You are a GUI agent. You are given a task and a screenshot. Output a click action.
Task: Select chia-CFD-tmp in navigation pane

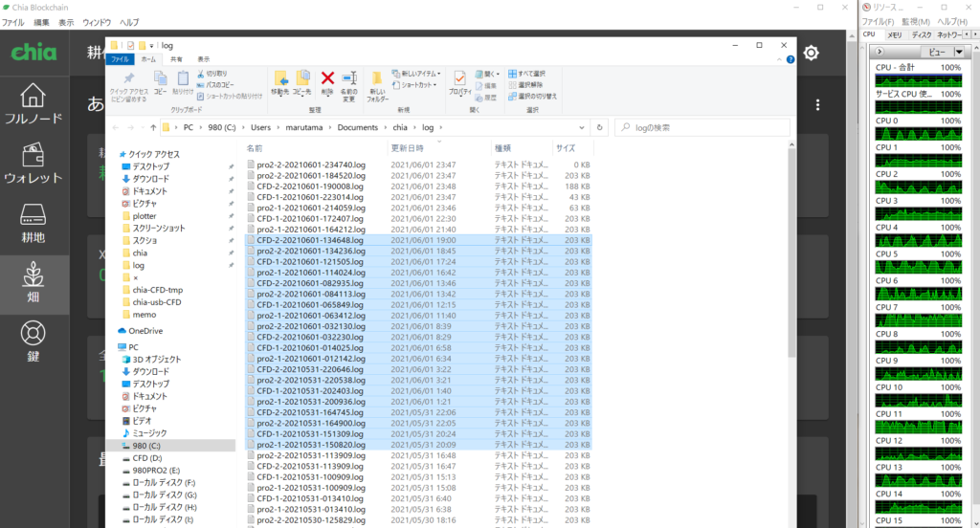click(x=158, y=290)
